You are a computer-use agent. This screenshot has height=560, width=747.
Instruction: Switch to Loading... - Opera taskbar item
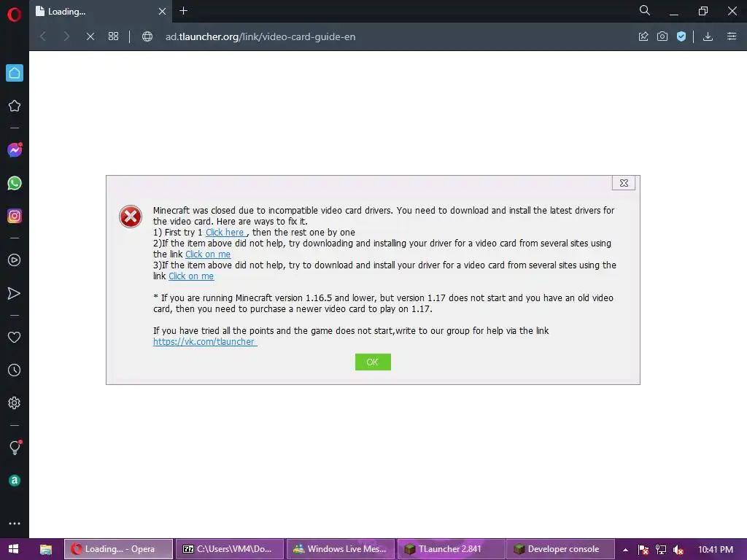click(118, 549)
